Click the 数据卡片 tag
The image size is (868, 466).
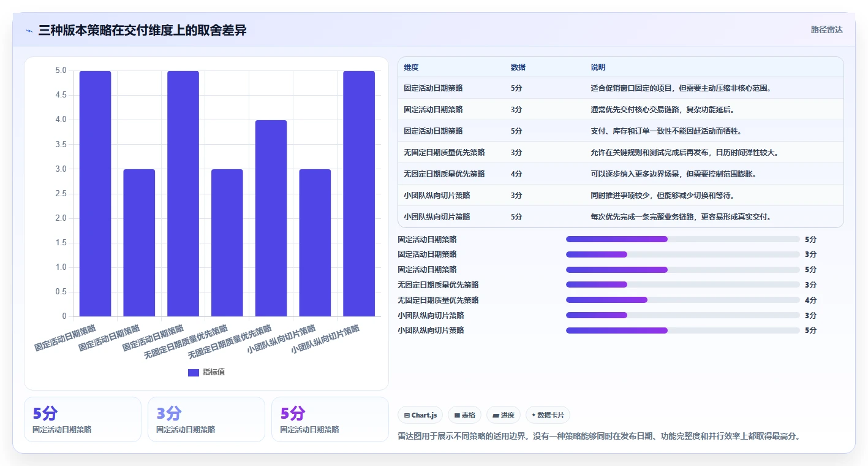click(x=548, y=415)
